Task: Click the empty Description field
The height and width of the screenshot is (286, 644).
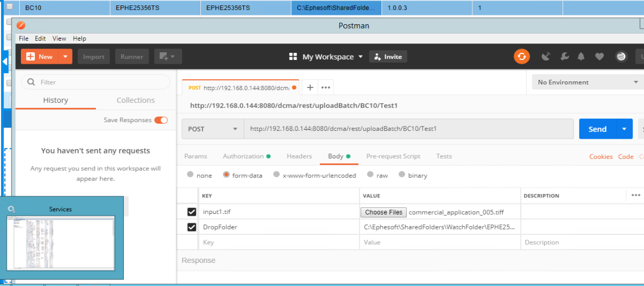Action: tap(582, 242)
